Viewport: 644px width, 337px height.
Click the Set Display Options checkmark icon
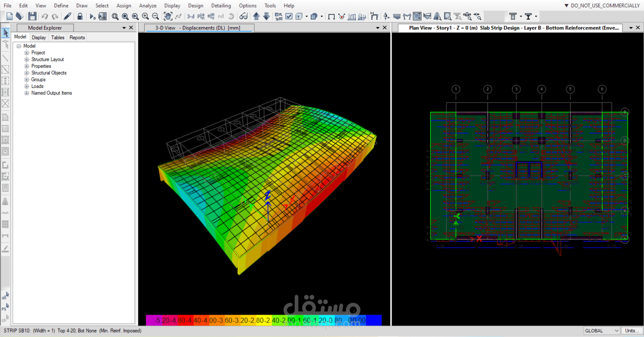point(289,16)
